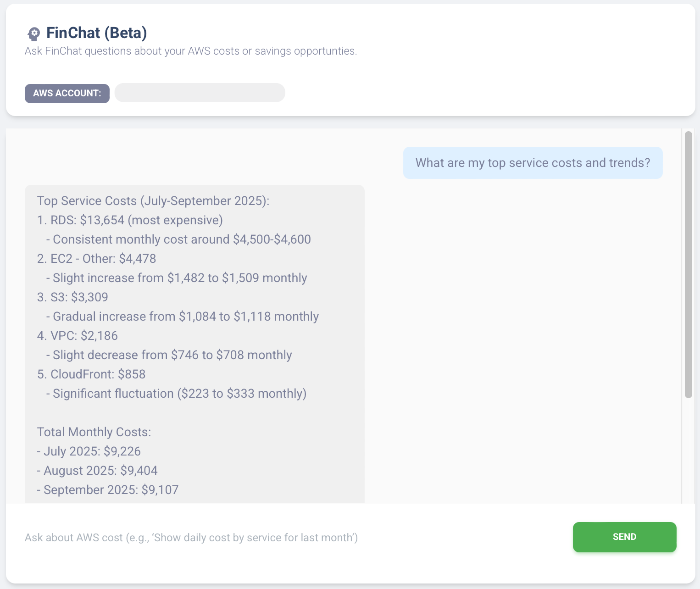Click the 'EC2 - Other' cost entry
Viewport: 700px width, 589px height.
pyautogui.click(x=96, y=259)
